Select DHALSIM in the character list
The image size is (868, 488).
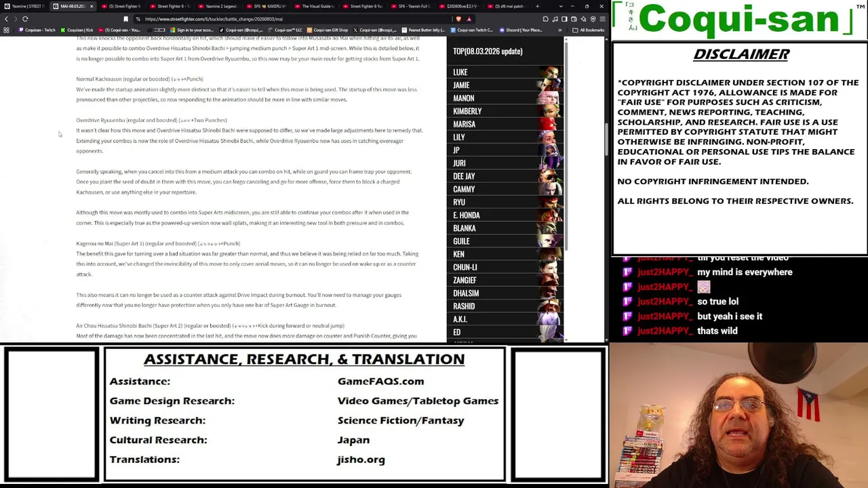tap(506, 293)
